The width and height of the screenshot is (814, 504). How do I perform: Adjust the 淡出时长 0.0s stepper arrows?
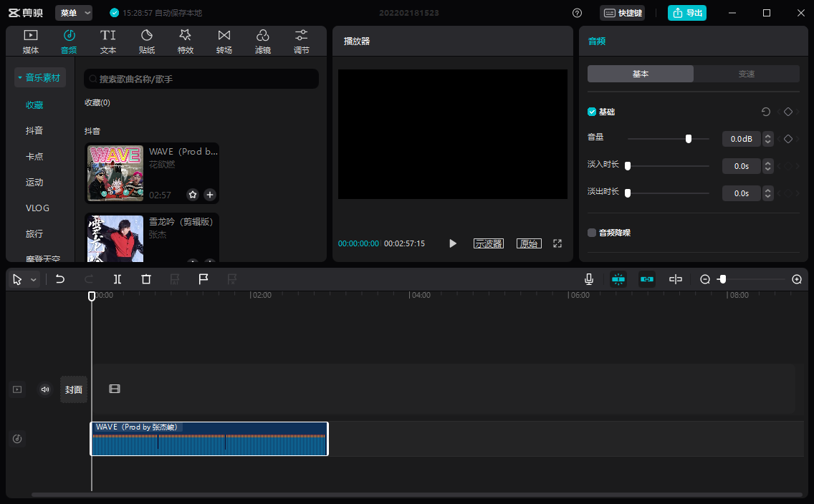click(768, 193)
